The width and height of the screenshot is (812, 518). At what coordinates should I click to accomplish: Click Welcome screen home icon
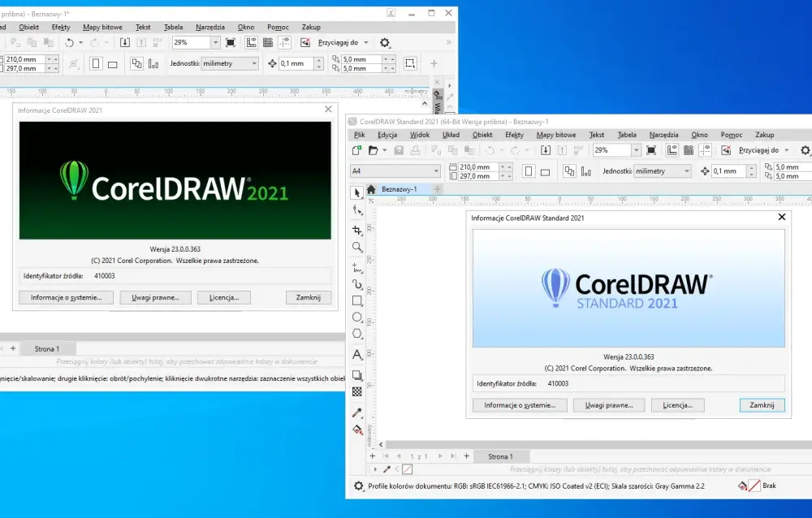point(371,189)
